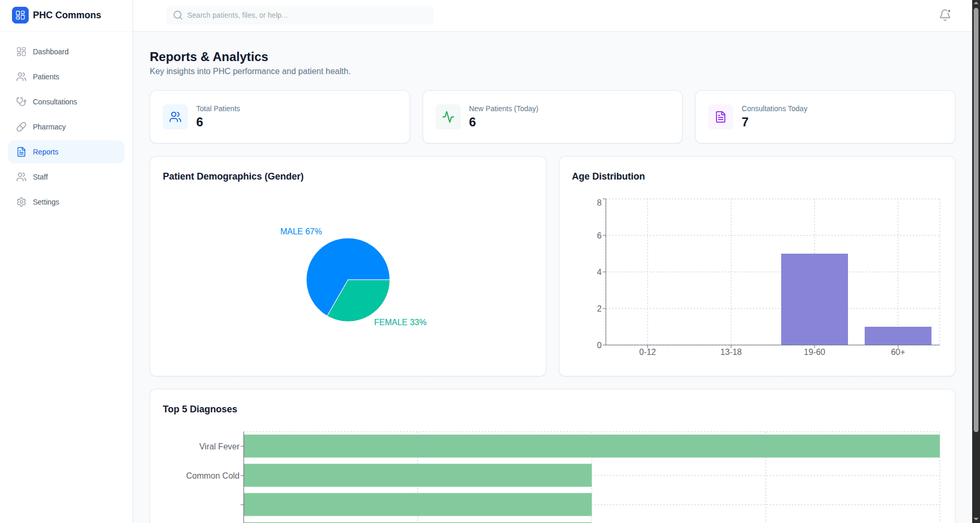Click the Viral Fever diagnosis bar
Viewport: 980px width, 523px height.
click(591, 446)
